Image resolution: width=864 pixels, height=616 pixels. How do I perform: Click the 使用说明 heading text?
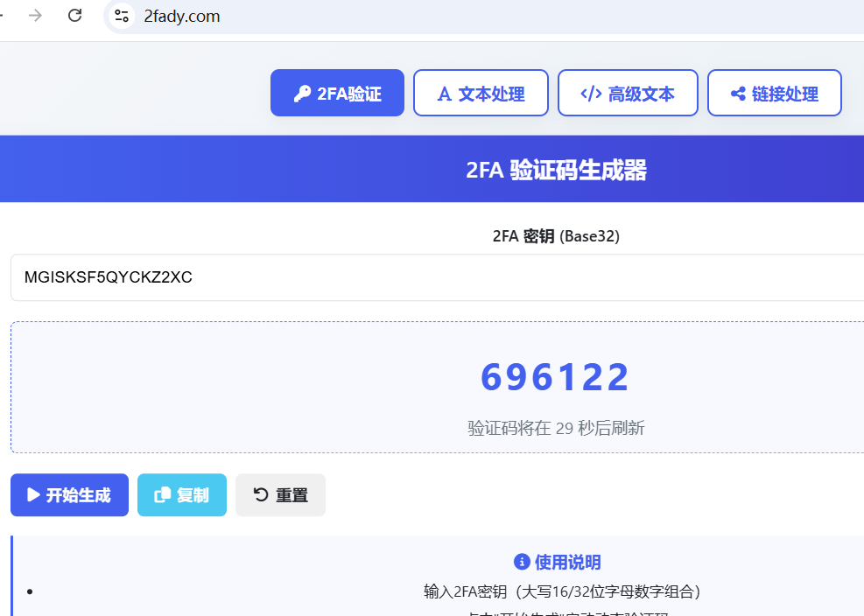pos(567,562)
